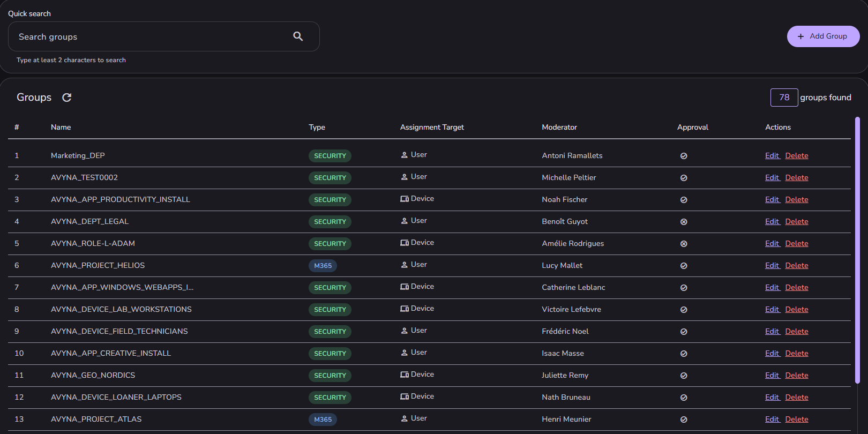Click approval icon for AVYNA_PROJECT_HELIOS
The height and width of the screenshot is (434, 868).
[x=684, y=266]
